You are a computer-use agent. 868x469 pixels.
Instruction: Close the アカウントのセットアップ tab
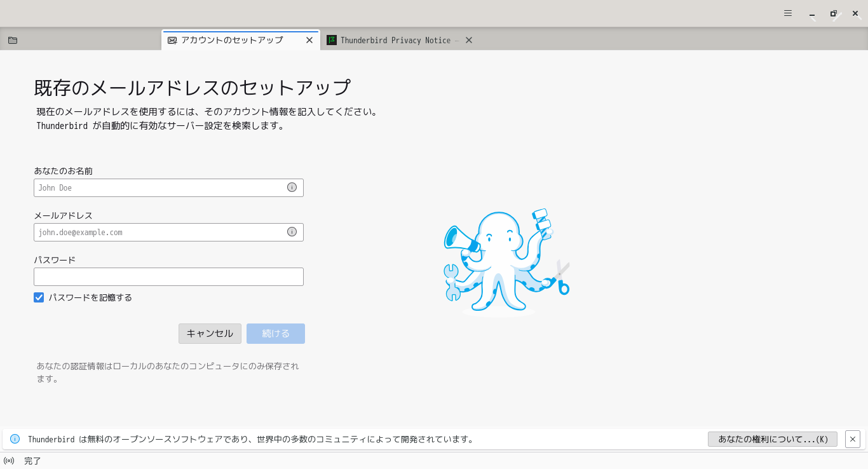pos(309,40)
